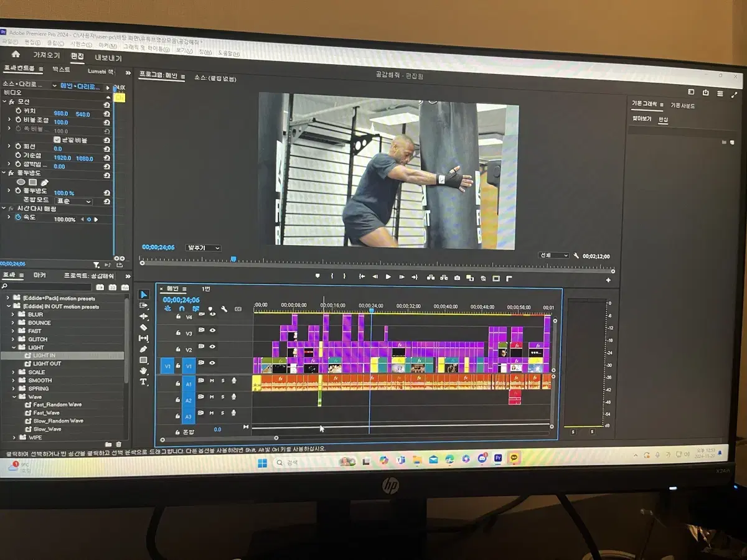Expand the BOUNCE presets folder
Viewport: 747px width, 560px height.
(x=13, y=322)
